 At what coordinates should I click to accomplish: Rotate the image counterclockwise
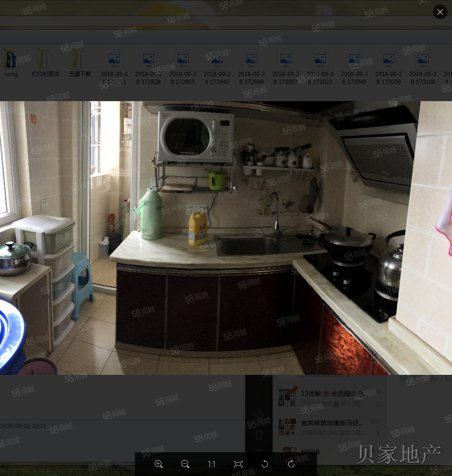(x=264, y=464)
